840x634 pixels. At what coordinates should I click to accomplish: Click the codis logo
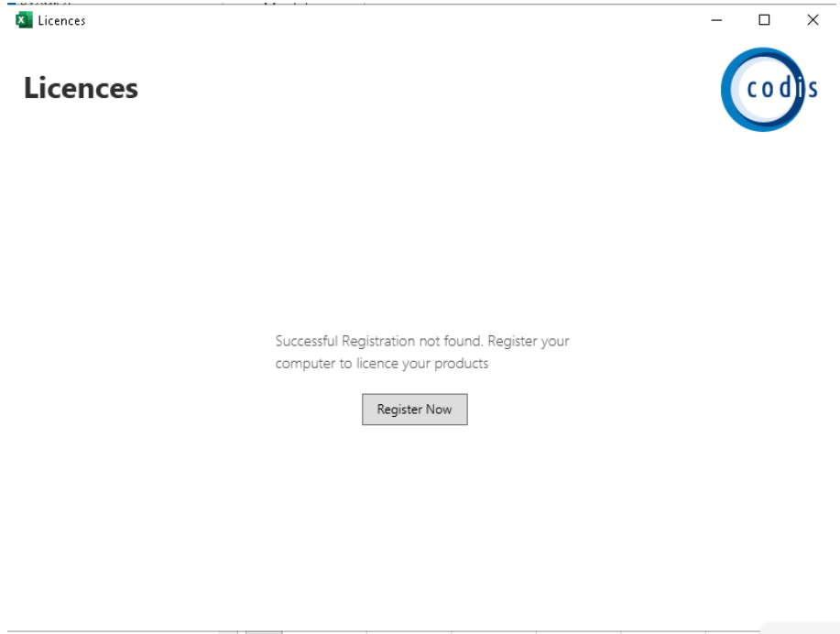pos(769,90)
